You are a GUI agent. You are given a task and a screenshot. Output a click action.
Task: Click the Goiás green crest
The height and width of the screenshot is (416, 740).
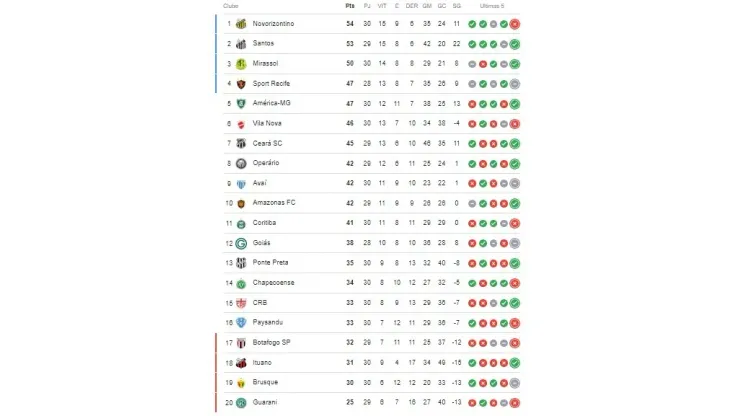click(241, 243)
